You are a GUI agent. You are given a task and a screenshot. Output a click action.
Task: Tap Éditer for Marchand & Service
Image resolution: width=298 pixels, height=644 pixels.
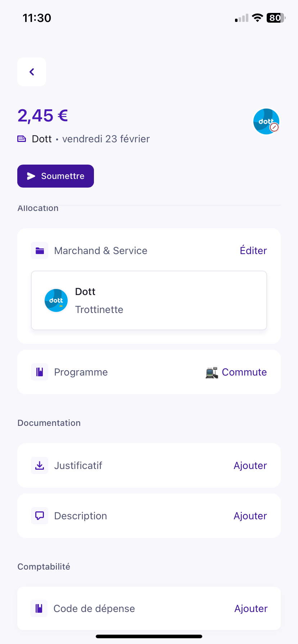[253, 250]
